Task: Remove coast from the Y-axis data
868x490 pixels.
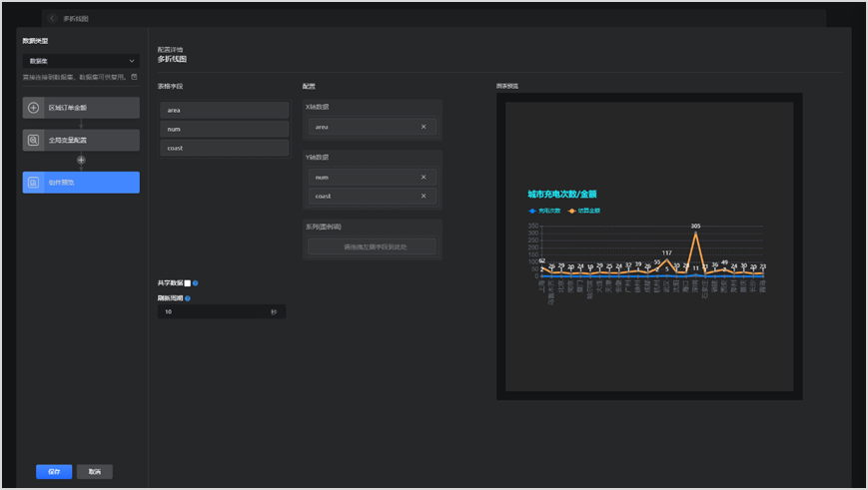Action: coord(424,196)
